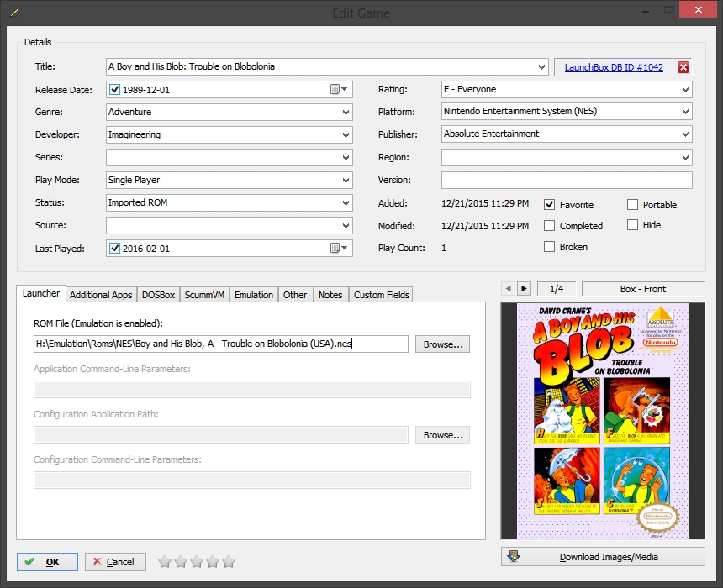Viewport: 723px width, 588px height.
Task: Show the previous box image
Action: coord(508,289)
